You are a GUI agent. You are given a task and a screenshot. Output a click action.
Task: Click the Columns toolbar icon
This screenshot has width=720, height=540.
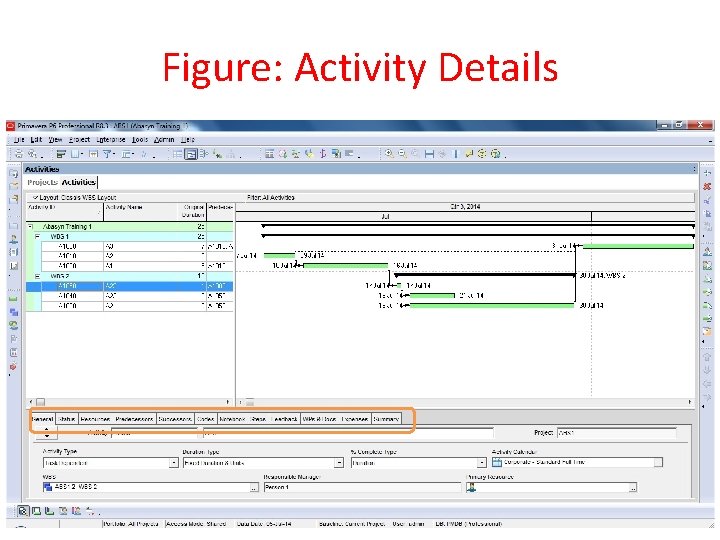75,154
